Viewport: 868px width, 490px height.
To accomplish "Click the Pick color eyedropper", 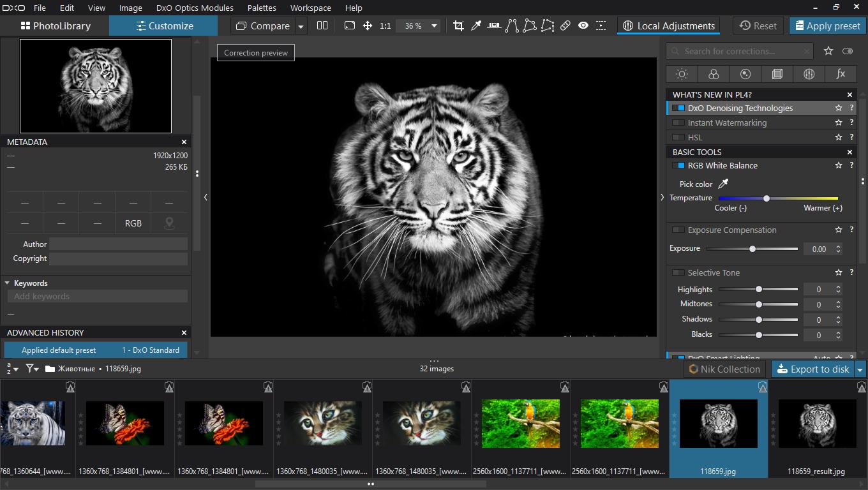I will point(723,184).
